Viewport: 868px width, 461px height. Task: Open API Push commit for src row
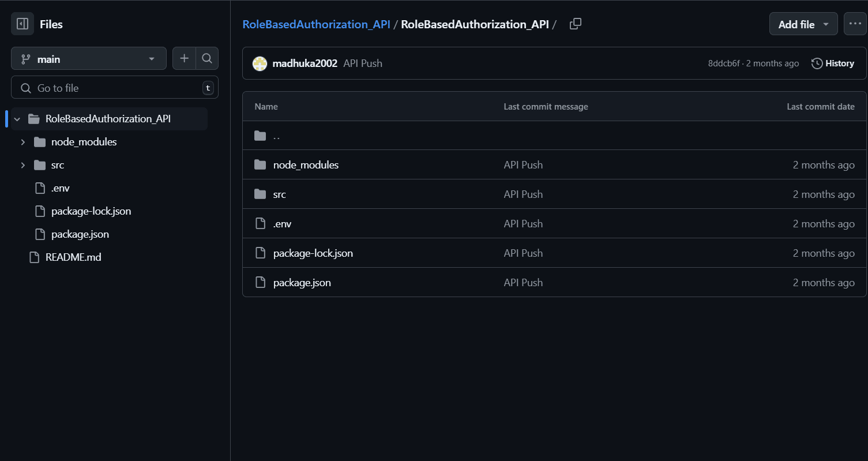523,194
